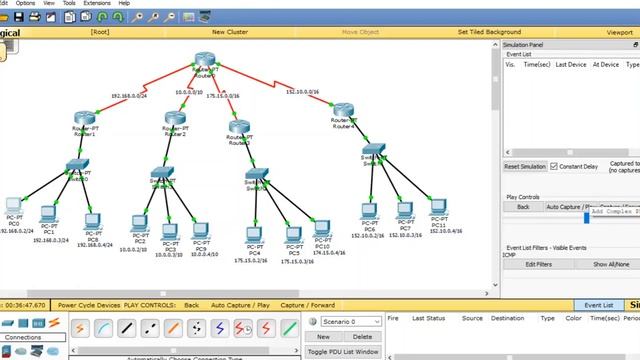Choose the Serial DCE icon with clock
The width and height of the screenshot is (640, 360).
point(243,328)
